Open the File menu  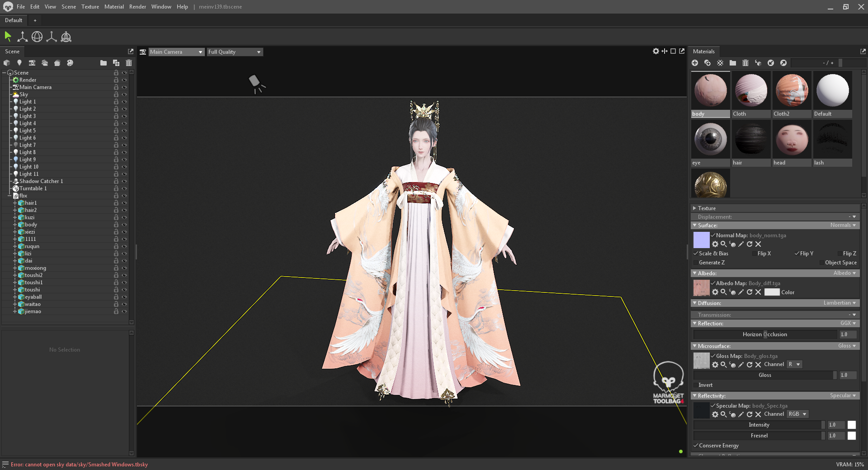(x=21, y=7)
